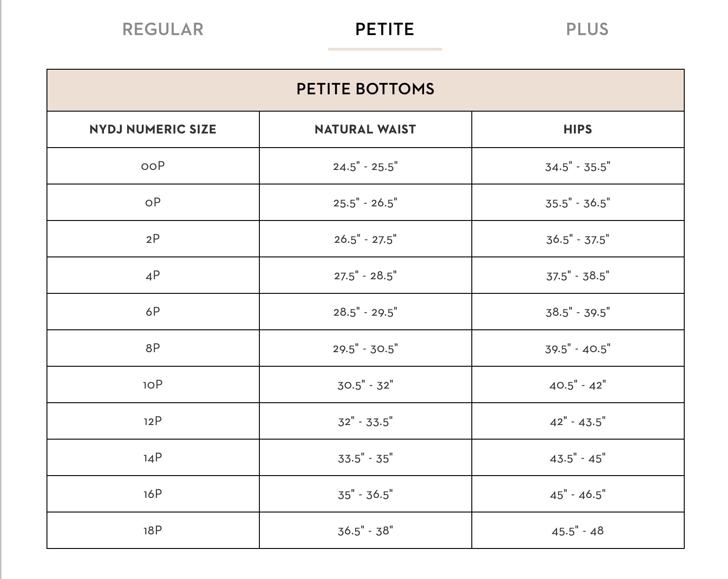Select the 0P size cell
The height and width of the screenshot is (579, 728).
[153, 203]
